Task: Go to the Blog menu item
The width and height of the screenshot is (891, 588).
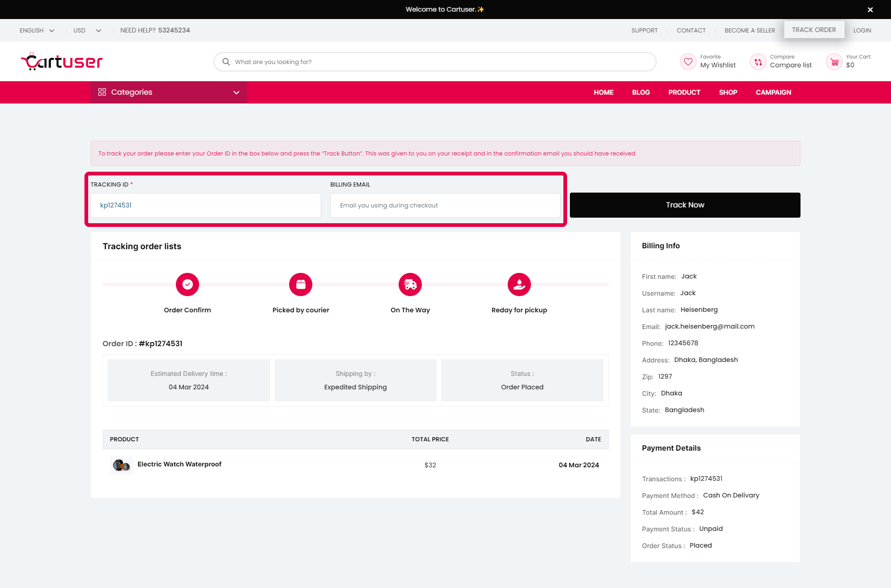Action: click(x=640, y=92)
